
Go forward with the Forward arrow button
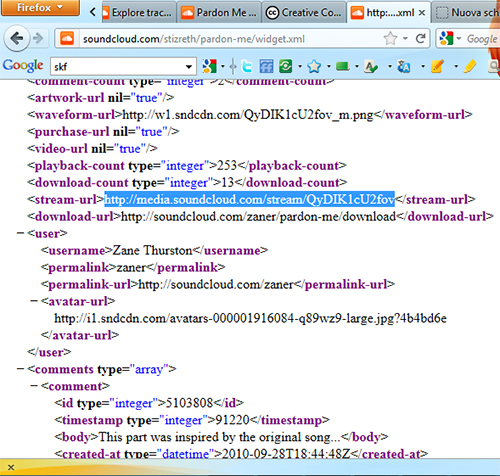pyautogui.click(x=38, y=39)
